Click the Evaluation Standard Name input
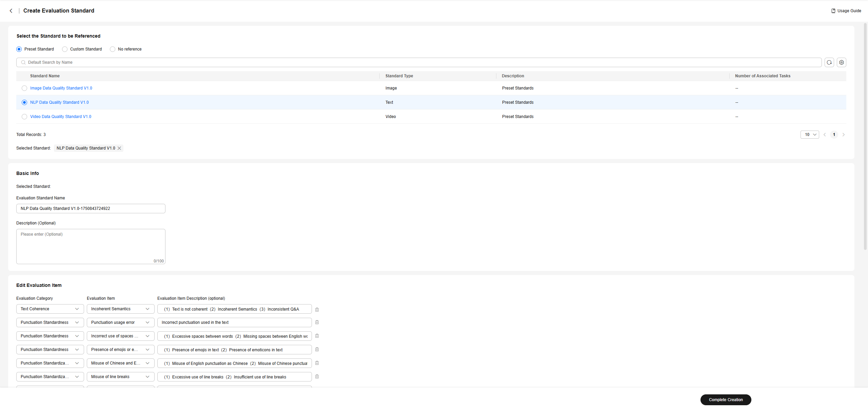868x412 pixels. [x=91, y=209]
